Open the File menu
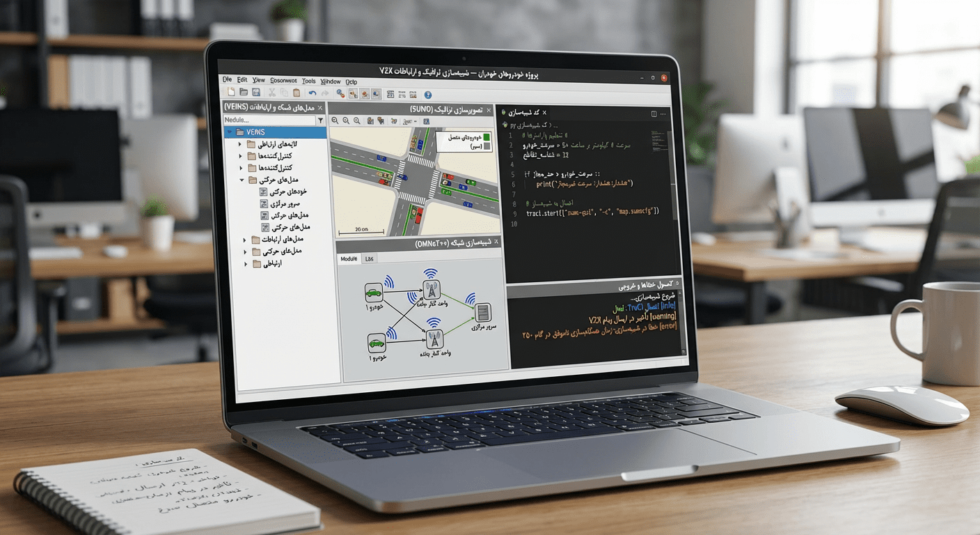The image size is (980, 535). tap(228, 80)
